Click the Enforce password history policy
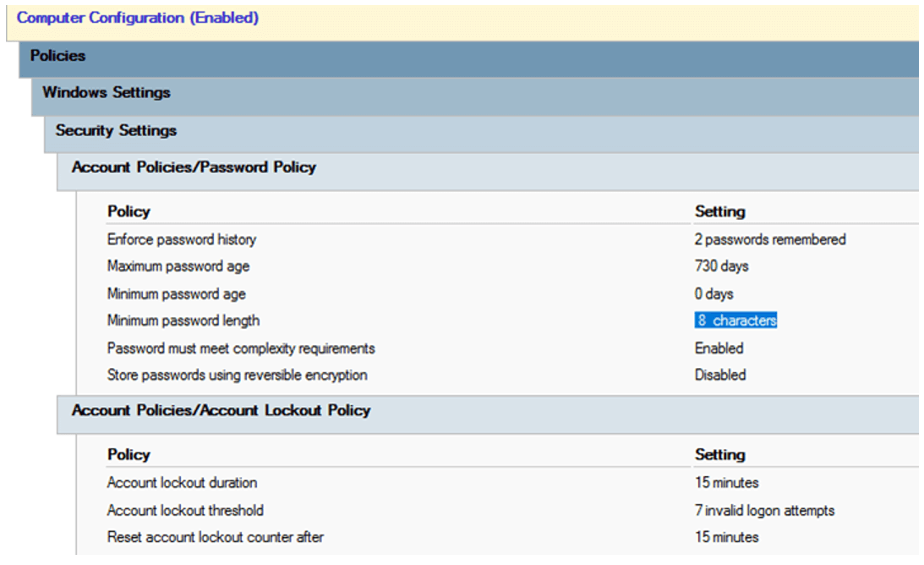924x565 pixels. 181,239
